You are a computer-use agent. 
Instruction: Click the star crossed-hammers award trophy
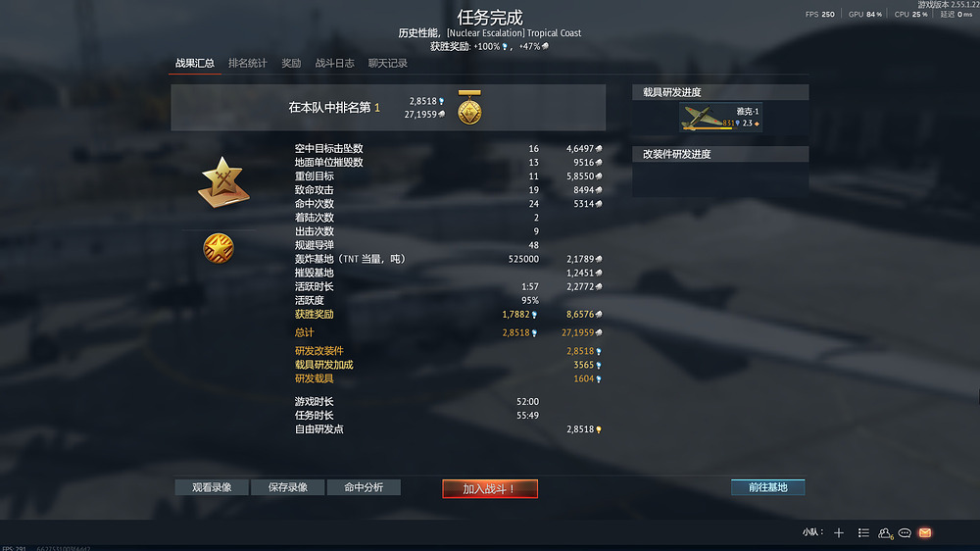point(223,182)
